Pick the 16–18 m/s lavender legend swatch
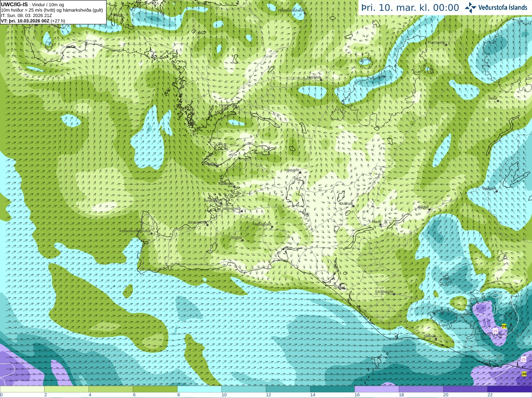This screenshot has height=398, width=532. point(377,389)
